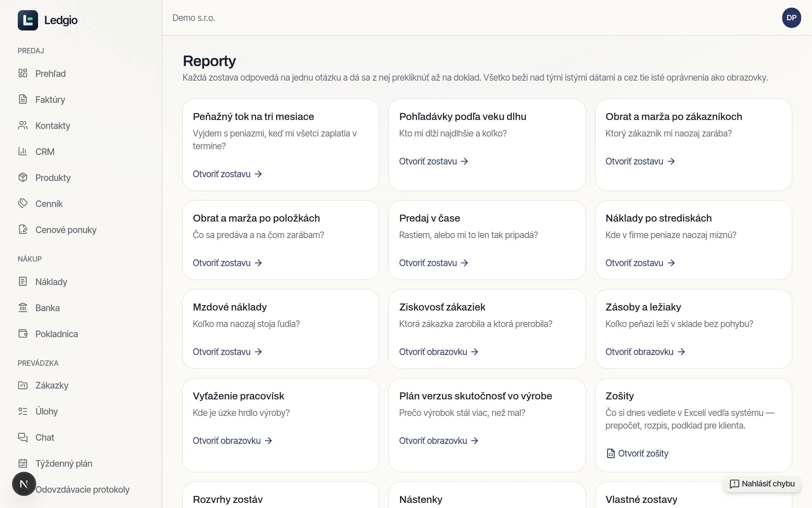Click the Kontakty people icon
812x508 pixels.
pos(23,125)
